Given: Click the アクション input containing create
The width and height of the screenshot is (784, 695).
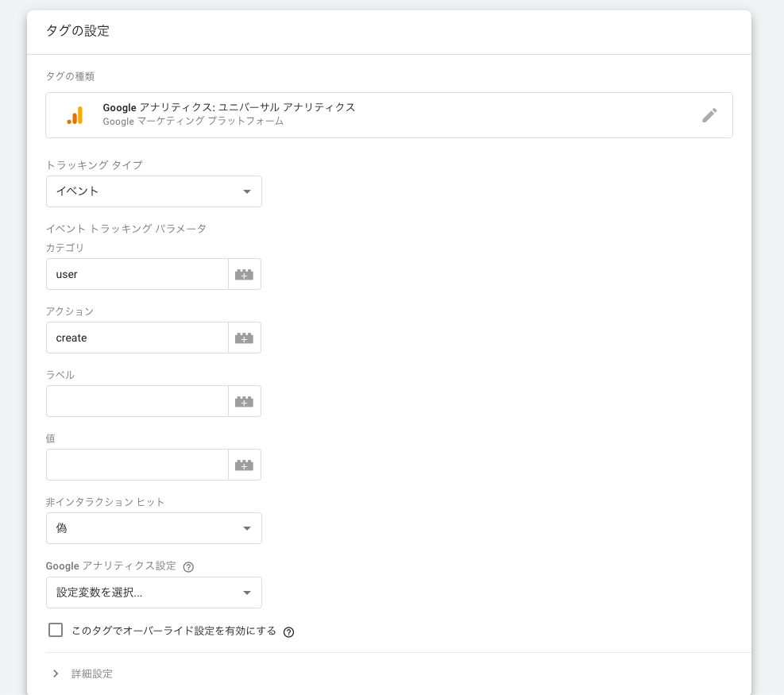Looking at the screenshot, I should pyautogui.click(x=137, y=338).
